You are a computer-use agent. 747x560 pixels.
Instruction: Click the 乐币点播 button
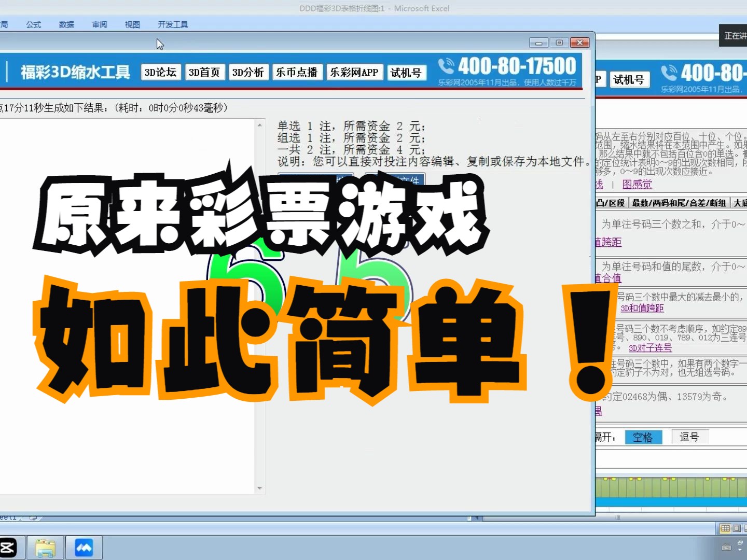click(297, 72)
